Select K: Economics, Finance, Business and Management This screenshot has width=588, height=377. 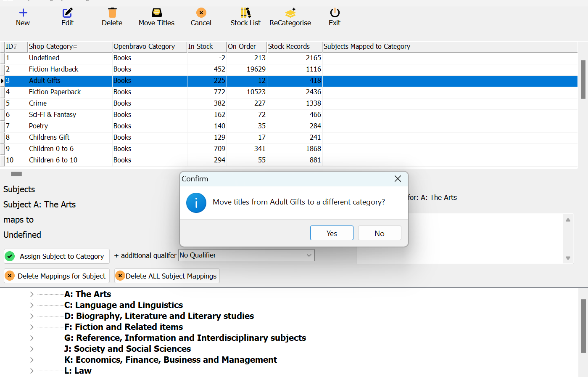pyautogui.click(x=171, y=360)
